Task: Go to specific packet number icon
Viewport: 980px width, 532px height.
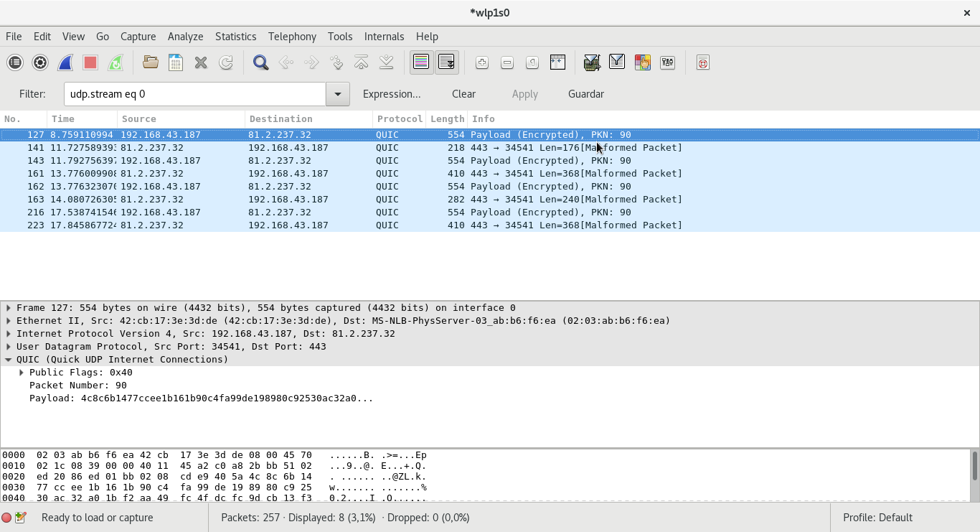Action: 336,62
